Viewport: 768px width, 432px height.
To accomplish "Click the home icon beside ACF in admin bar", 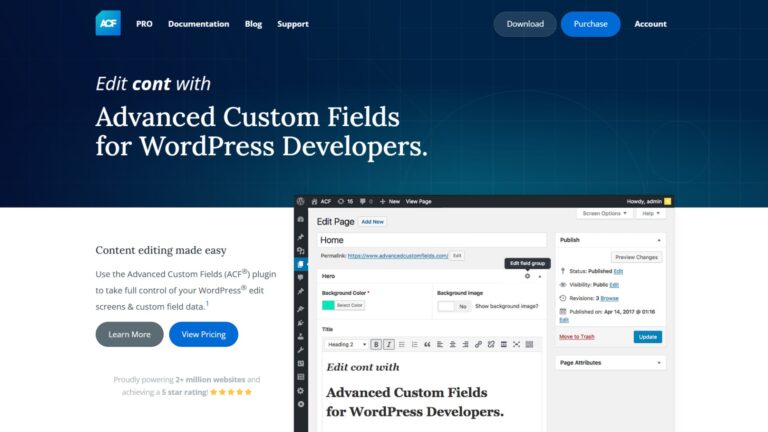I will [314, 201].
